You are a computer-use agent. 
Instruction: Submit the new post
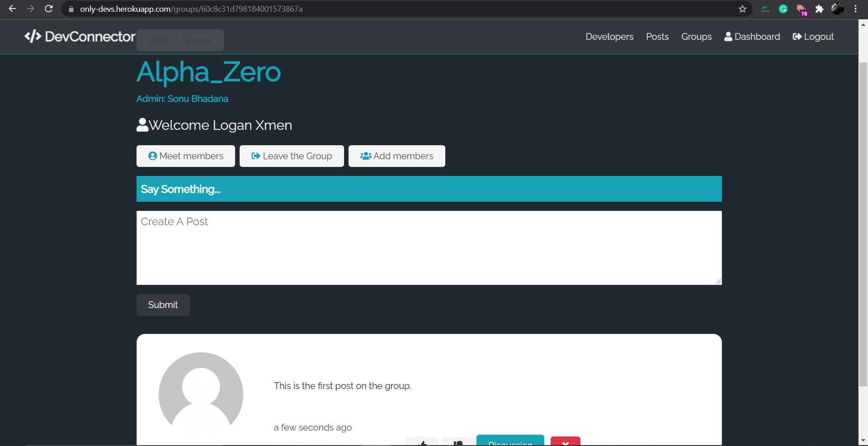[x=163, y=305]
